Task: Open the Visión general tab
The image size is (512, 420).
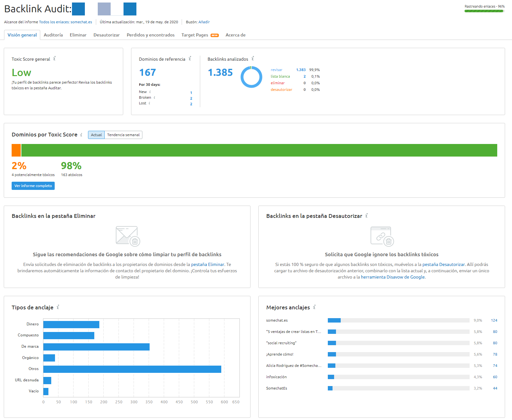Action: pyautogui.click(x=22, y=35)
